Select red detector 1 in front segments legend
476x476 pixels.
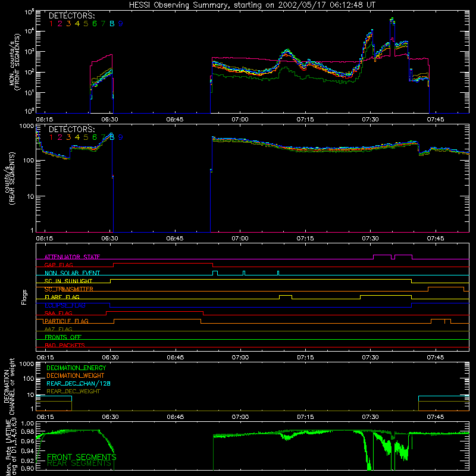point(51,24)
